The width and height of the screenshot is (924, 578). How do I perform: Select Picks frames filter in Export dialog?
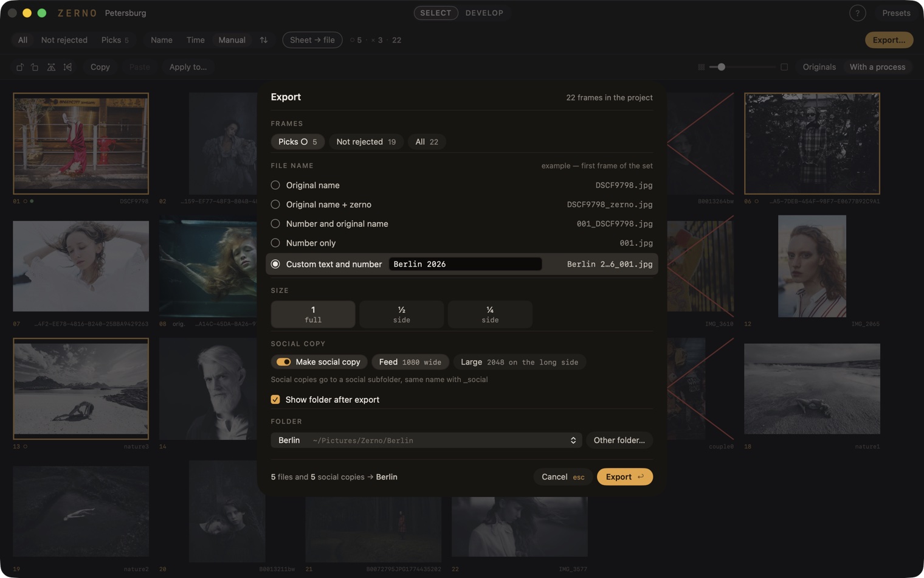(x=298, y=142)
